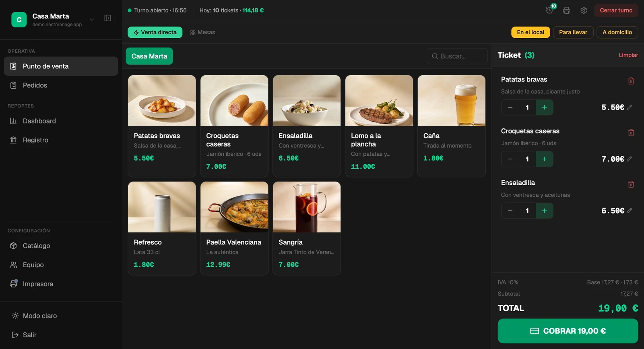Image resolution: width=644 pixels, height=349 pixels.
Task: Increase Ensaladilla quantity with plus
Action: 544,211
